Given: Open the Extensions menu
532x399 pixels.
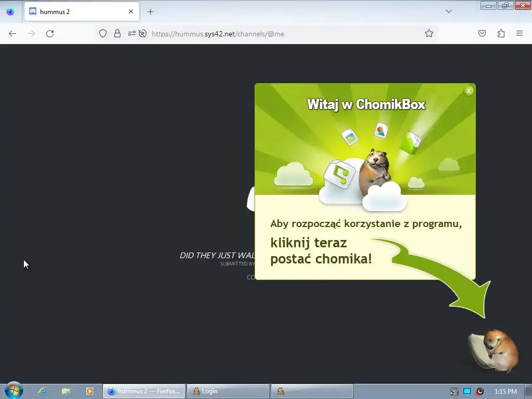Looking at the screenshot, I should click(501, 34).
